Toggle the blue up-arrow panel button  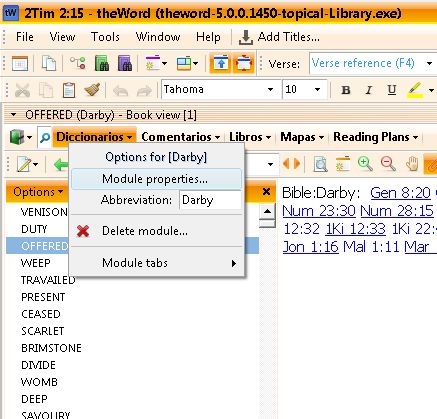tap(220, 63)
